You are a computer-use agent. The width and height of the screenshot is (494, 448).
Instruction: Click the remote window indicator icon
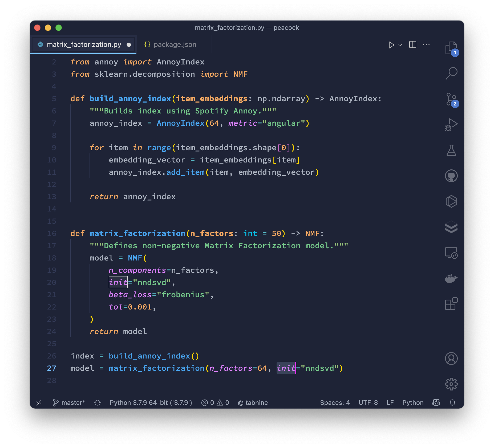pos(39,402)
